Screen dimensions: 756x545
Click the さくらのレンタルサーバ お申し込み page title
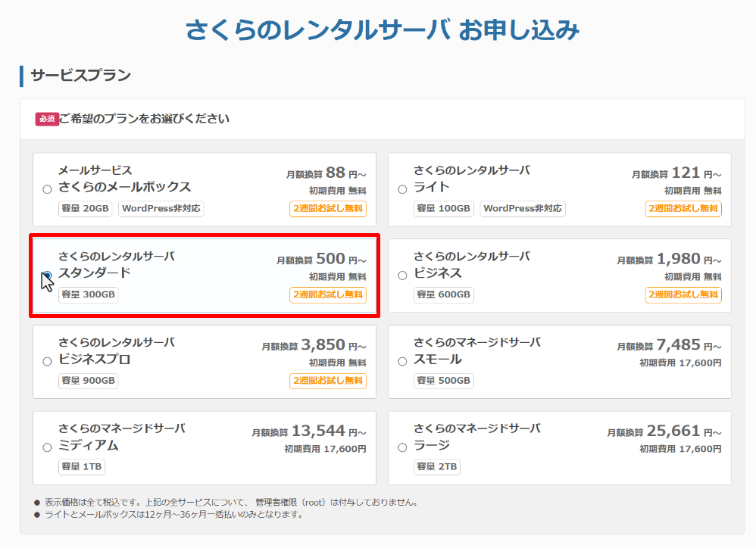pyautogui.click(x=383, y=30)
